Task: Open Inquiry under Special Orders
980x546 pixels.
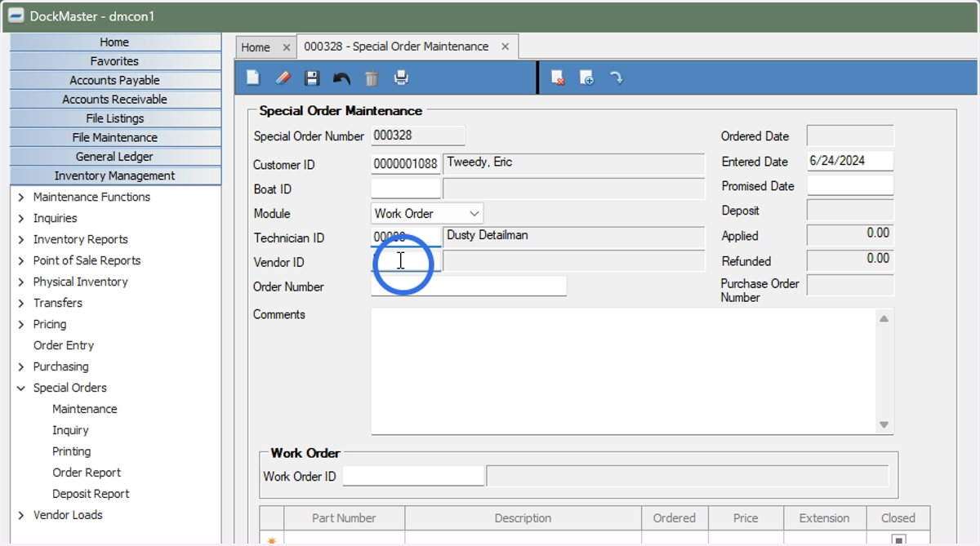Action: pos(71,430)
